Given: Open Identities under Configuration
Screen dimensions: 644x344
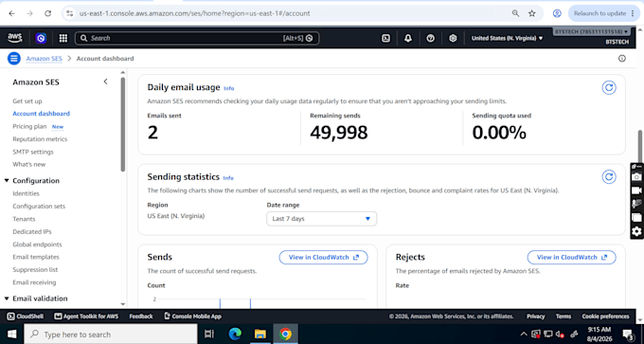Looking at the screenshot, I should click(x=26, y=193).
